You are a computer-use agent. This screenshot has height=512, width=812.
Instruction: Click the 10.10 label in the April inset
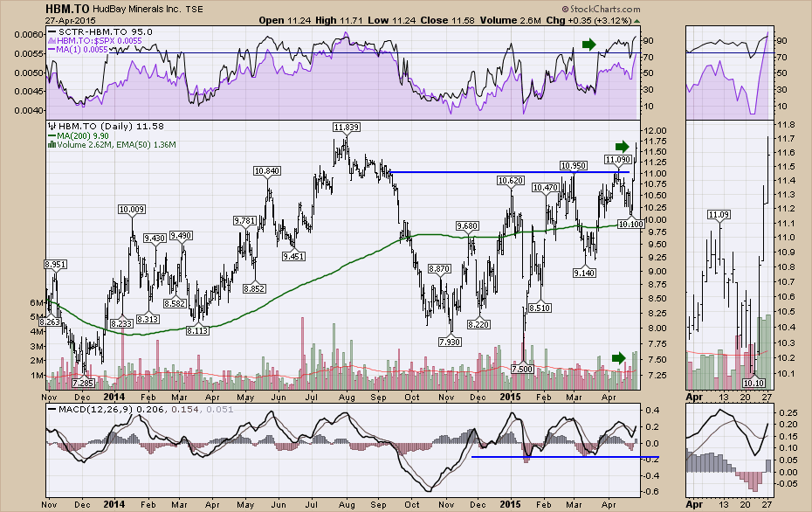click(754, 383)
